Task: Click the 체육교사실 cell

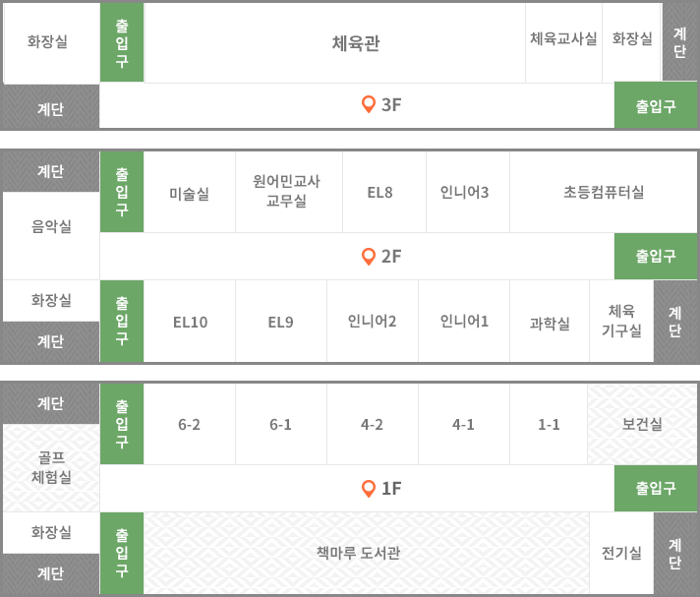Action: click(x=564, y=43)
